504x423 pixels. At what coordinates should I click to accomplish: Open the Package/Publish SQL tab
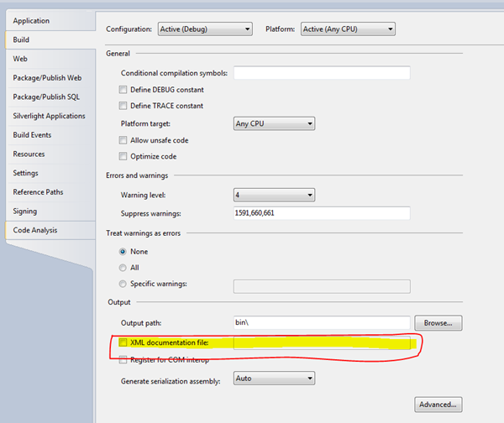coord(50,97)
